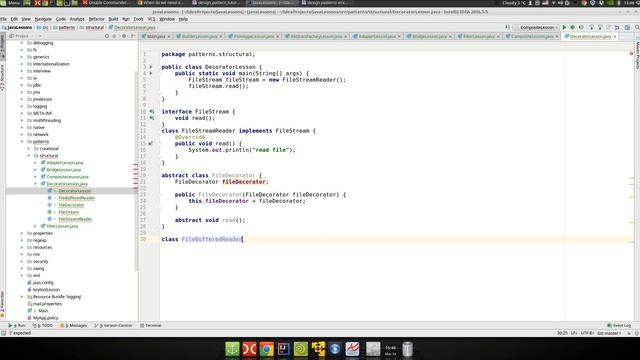This screenshot has height=360, width=640.
Task: Click the tool windows toggle icon in the status bar corner
Action: (4, 333)
